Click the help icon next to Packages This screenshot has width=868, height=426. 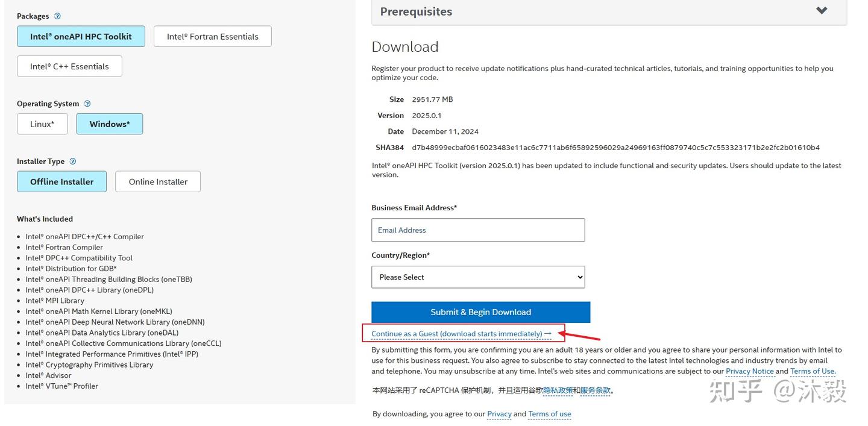point(57,16)
